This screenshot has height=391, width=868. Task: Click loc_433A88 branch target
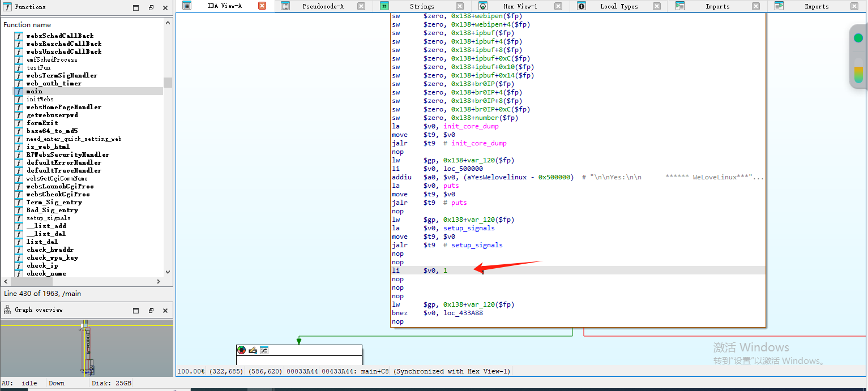(463, 313)
